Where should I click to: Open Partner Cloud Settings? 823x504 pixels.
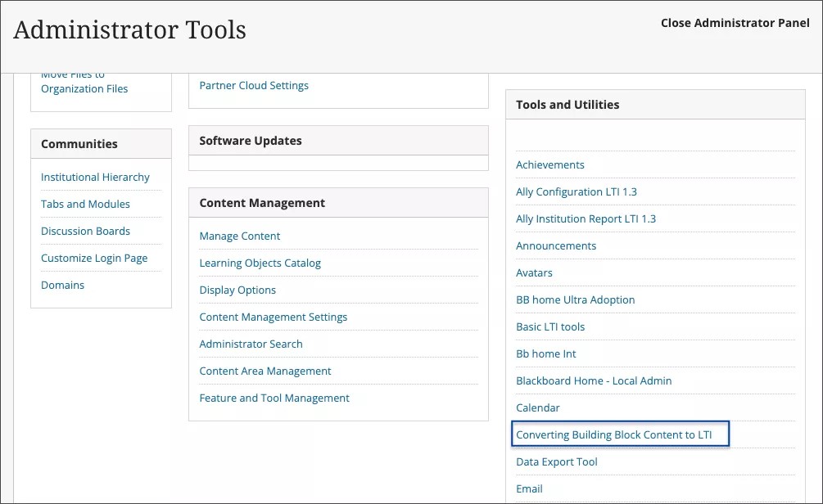254,85
